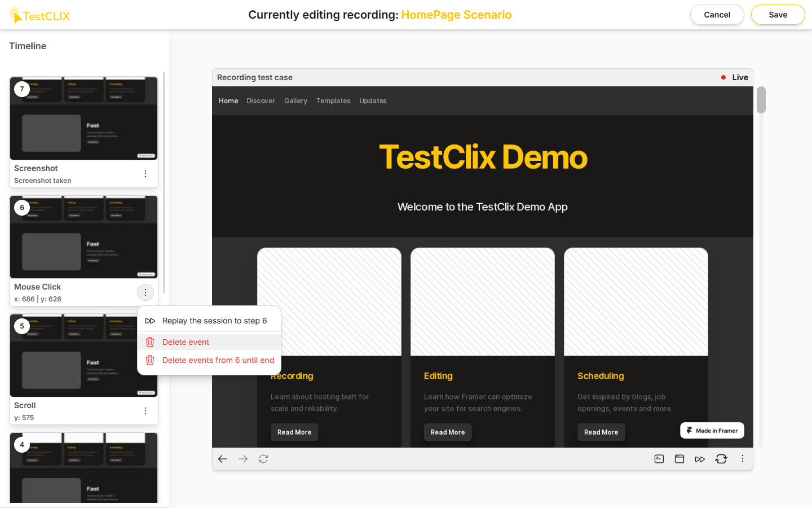
Task: Click the 'Screenshot taken' description text
Action: pos(43,181)
